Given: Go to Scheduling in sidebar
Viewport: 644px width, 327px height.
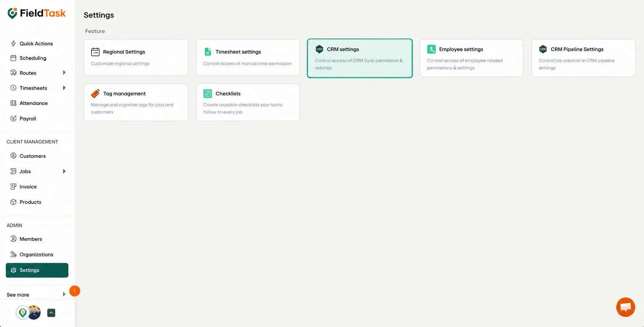Looking at the screenshot, I should (37, 58).
